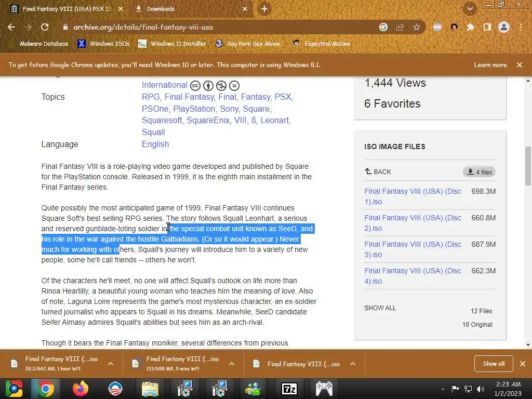This screenshot has width=532, height=399.
Task: Download Final Fantasy VIII Disc 4 iso
Action: pyautogui.click(x=413, y=276)
